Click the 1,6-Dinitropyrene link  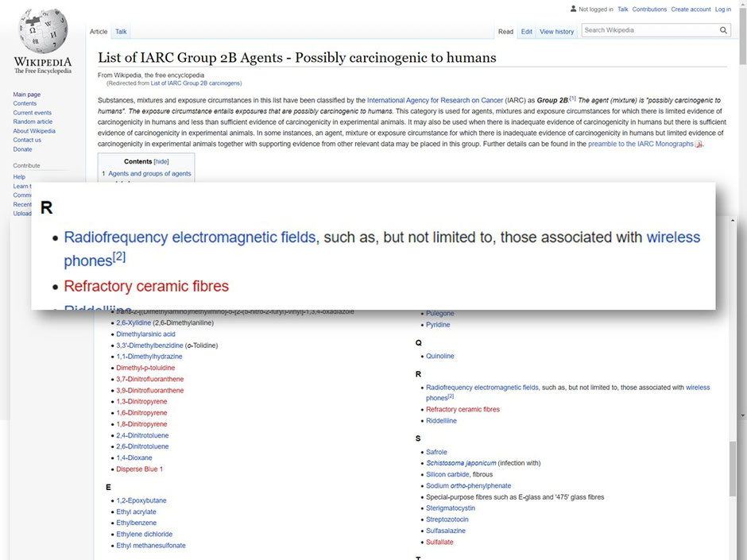tap(141, 413)
